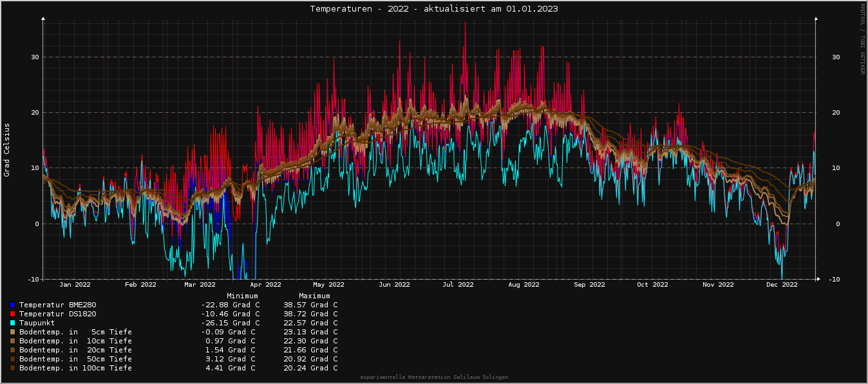Click the Maximum column header in legend
The image size is (868, 384).
tap(314, 296)
